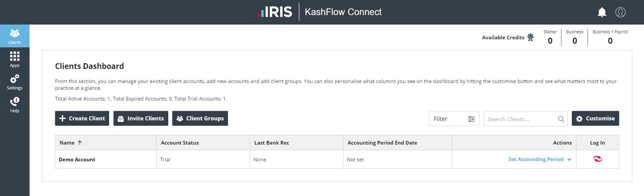
Task: Click the search magnifier icon
Action: (x=561, y=119)
